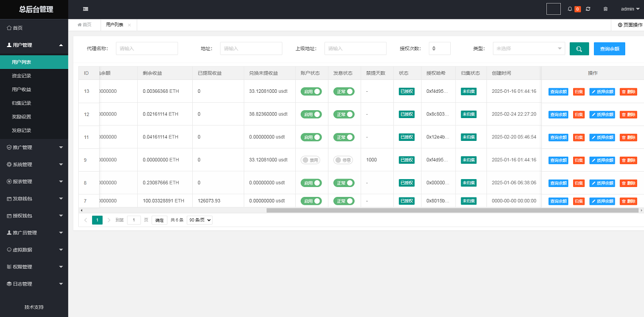The width and height of the screenshot is (644, 317).
Task: Click next page arrow in pagination
Action: 109,220
